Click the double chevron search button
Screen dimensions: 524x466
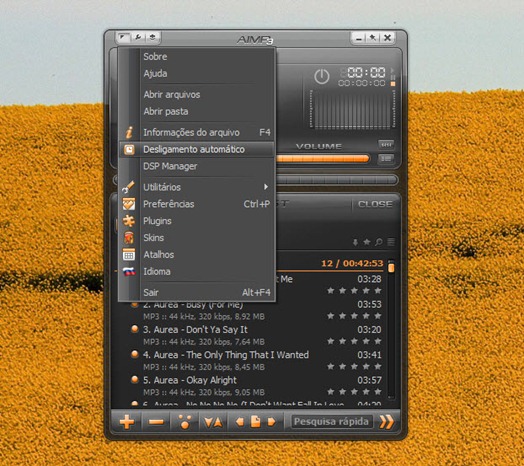386,422
